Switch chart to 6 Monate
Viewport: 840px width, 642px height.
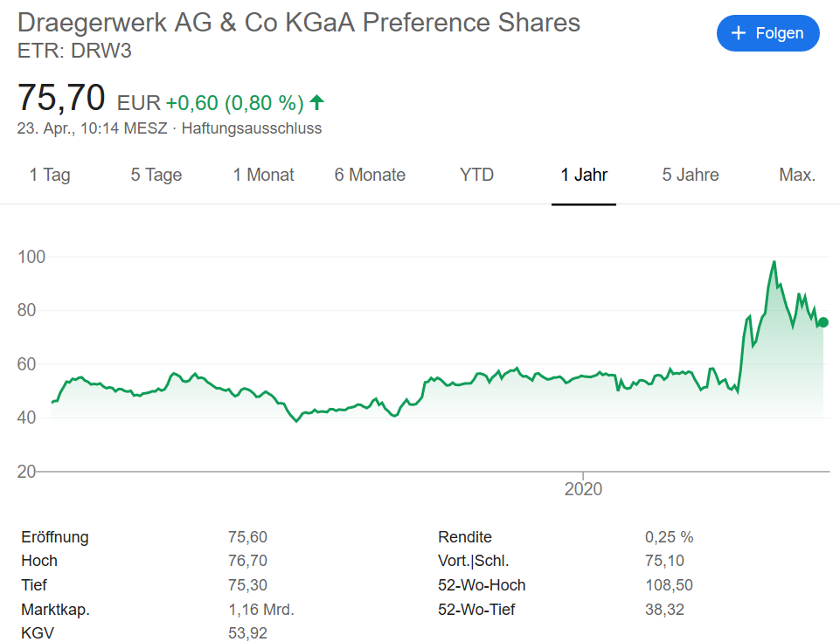(370, 175)
